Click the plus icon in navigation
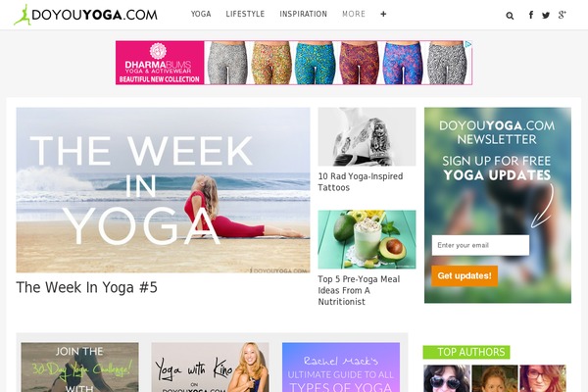The height and width of the screenshot is (392, 588). 383,14
